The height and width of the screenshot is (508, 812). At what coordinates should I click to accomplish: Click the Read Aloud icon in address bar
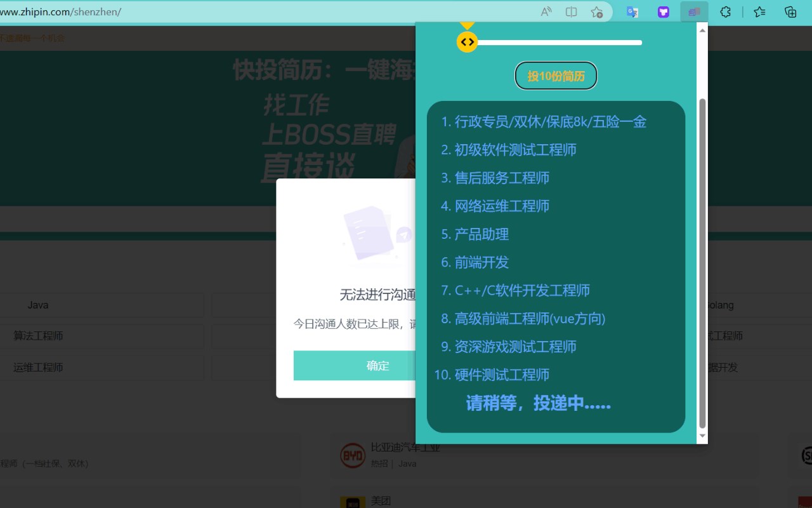546,11
